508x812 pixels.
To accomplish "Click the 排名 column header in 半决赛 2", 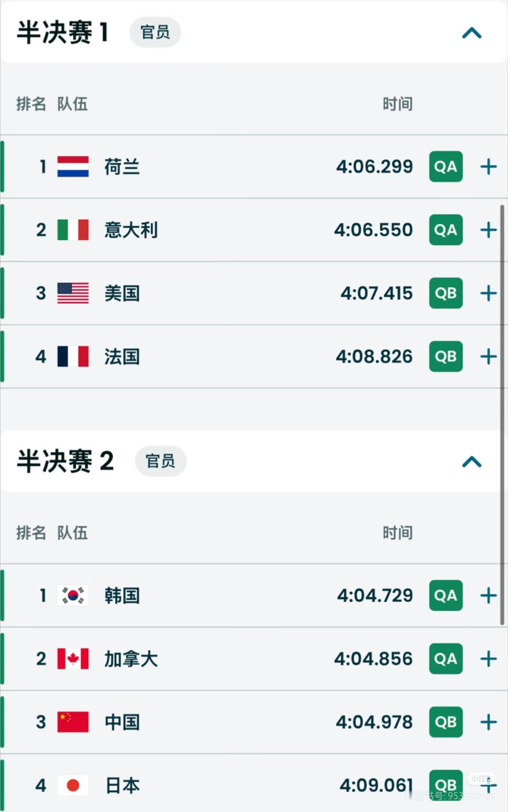I will pyautogui.click(x=31, y=533).
